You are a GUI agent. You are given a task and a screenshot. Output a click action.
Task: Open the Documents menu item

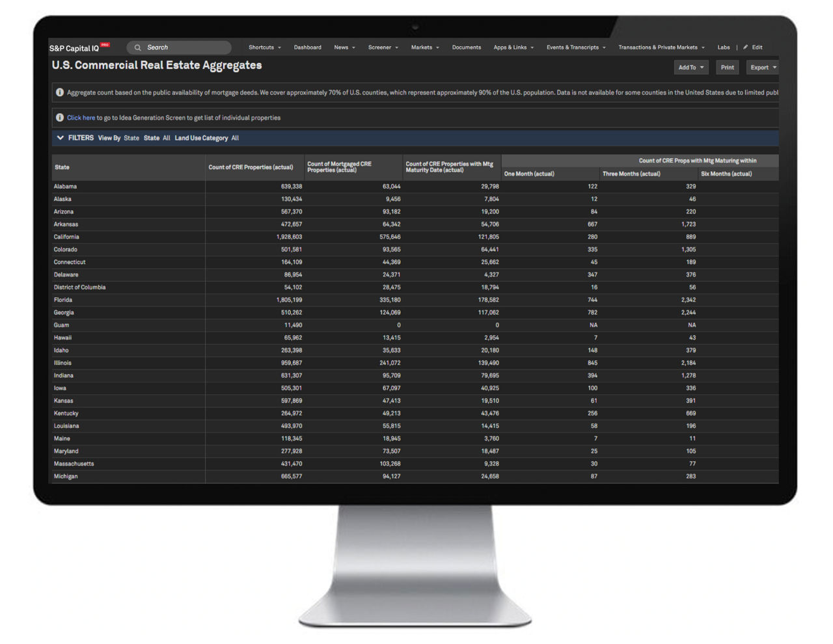click(466, 47)
